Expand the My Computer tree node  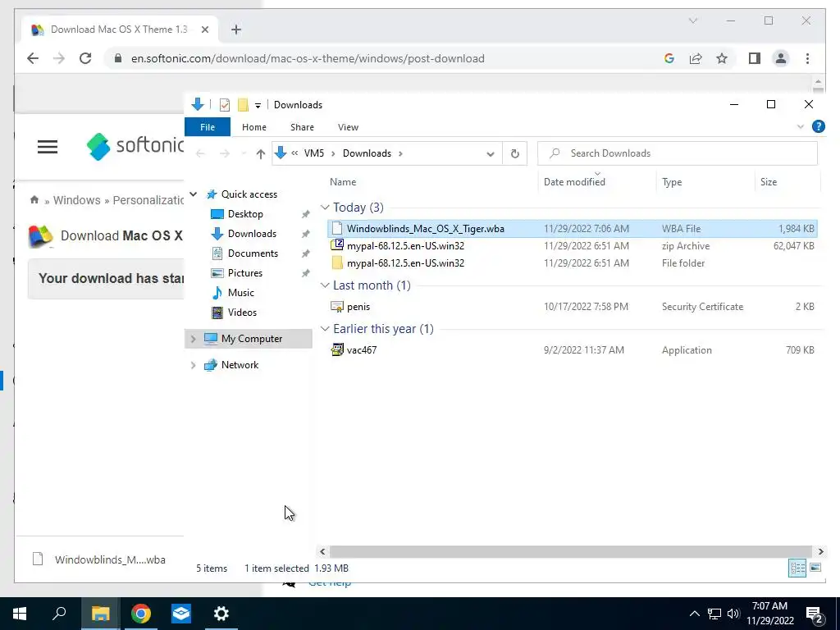pyautogui.click(x=194, y=339)
